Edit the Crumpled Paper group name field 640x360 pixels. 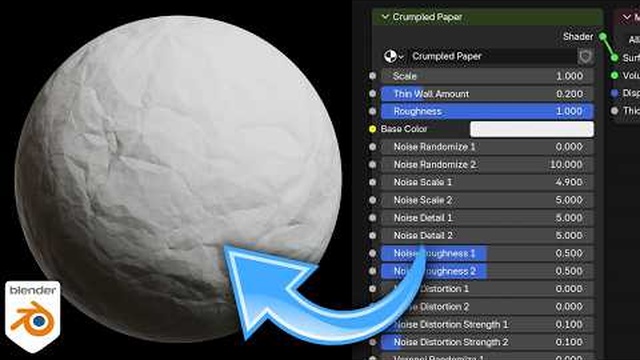coord(492,56)
